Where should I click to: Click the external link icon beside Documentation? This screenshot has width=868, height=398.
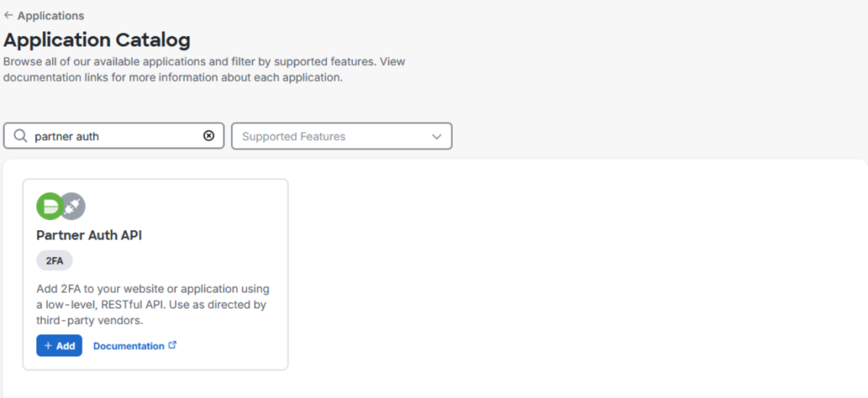click(x=172, y=345)
